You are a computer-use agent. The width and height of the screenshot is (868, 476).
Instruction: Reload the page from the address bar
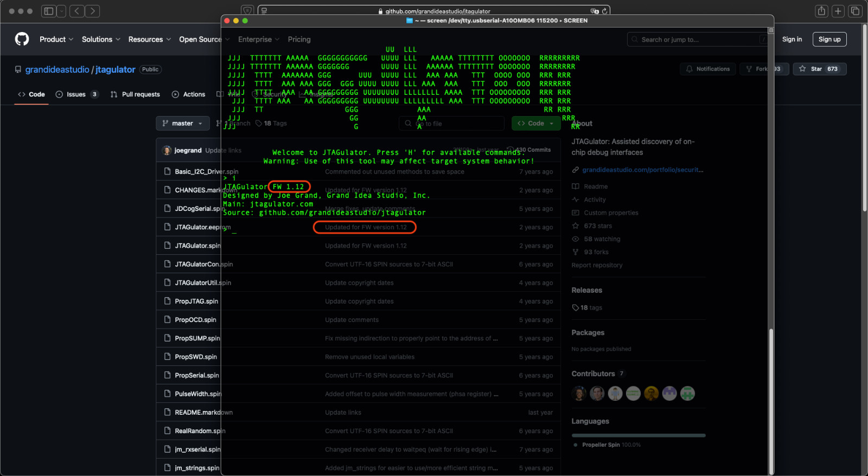(x=604, y=11)
